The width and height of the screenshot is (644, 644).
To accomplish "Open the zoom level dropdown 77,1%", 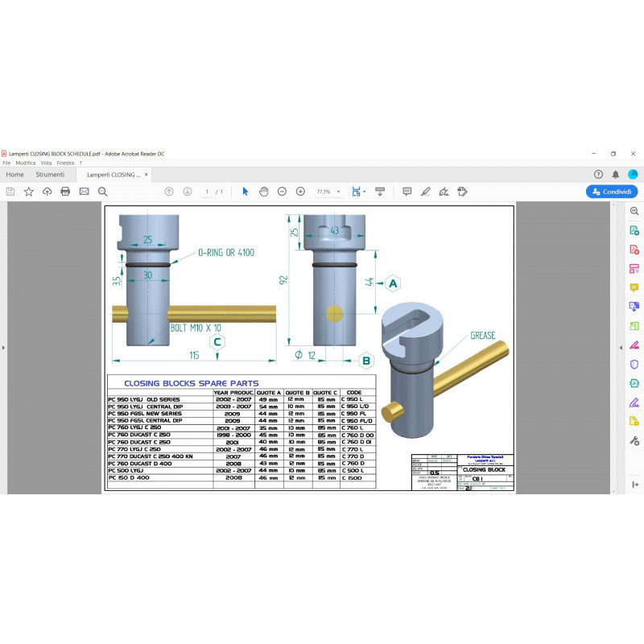I will pyautogui.click(x=328, y=192).
